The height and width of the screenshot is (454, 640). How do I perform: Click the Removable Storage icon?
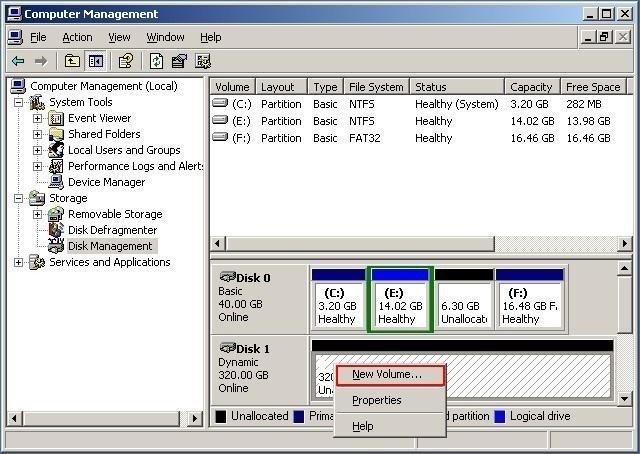(x=56, y=214)
